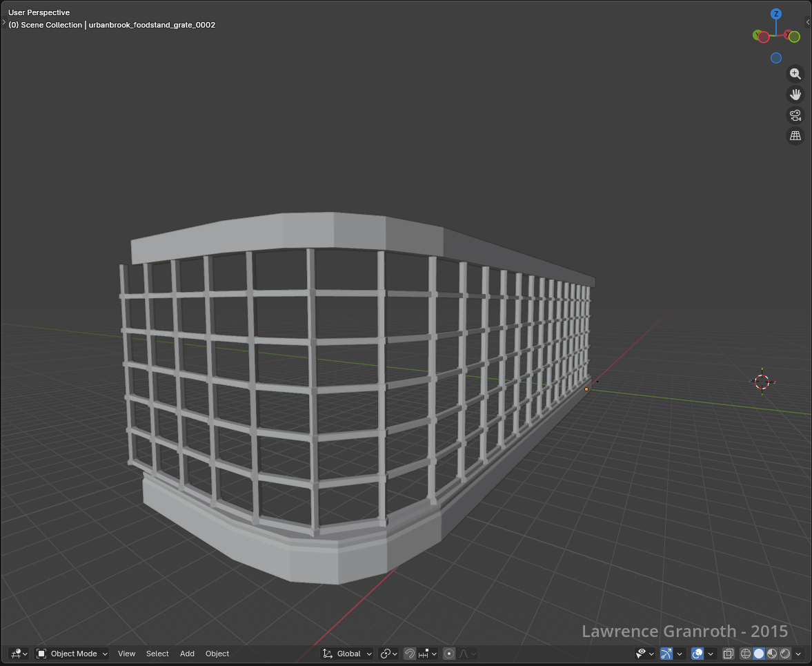
Task: Open the editor type dropdown
Action: [x=19, y=654]
